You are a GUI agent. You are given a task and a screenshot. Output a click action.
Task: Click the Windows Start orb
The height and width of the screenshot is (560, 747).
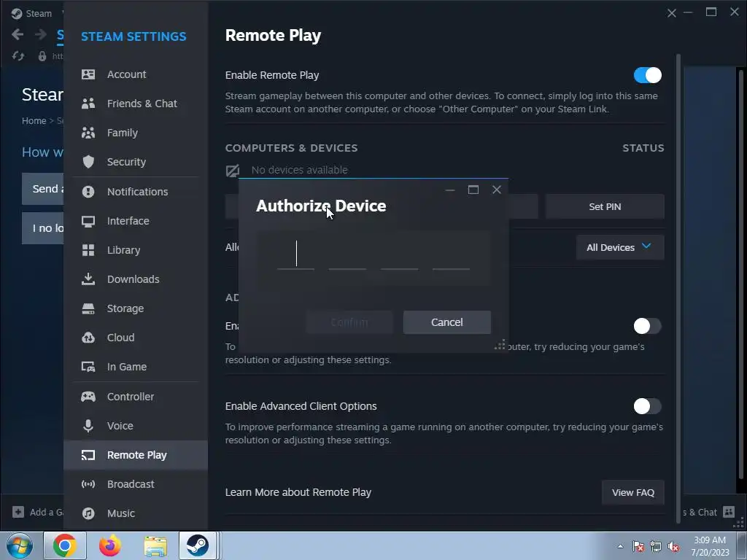(20, 545)
